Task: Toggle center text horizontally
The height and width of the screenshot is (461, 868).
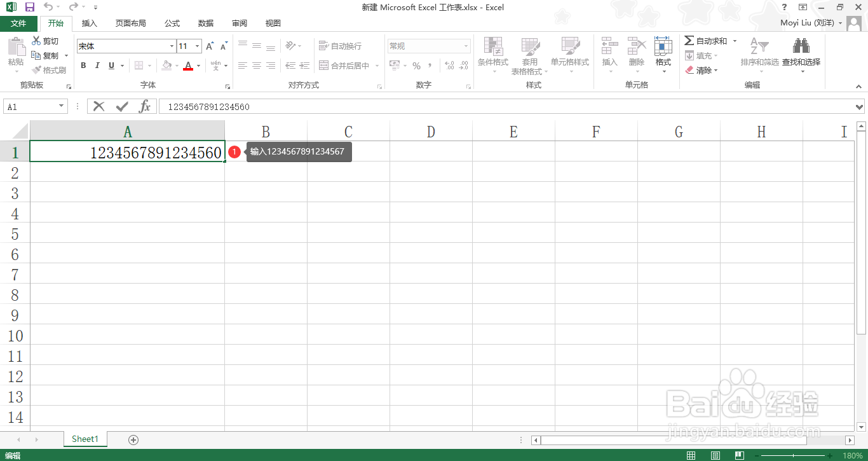Action: [257, 65]
